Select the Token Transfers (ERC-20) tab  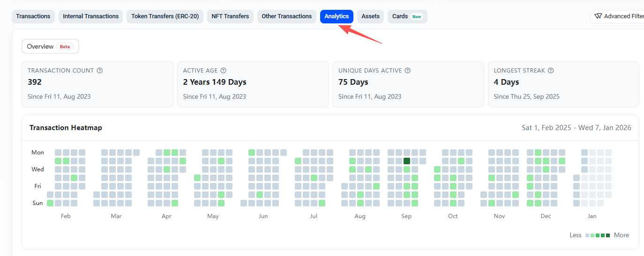pos(165,16)
